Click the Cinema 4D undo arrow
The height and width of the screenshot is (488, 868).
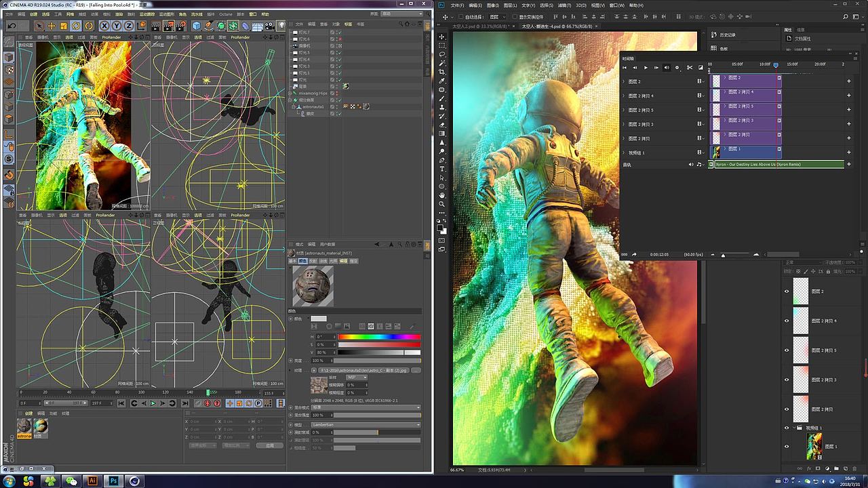pos(12,26)
